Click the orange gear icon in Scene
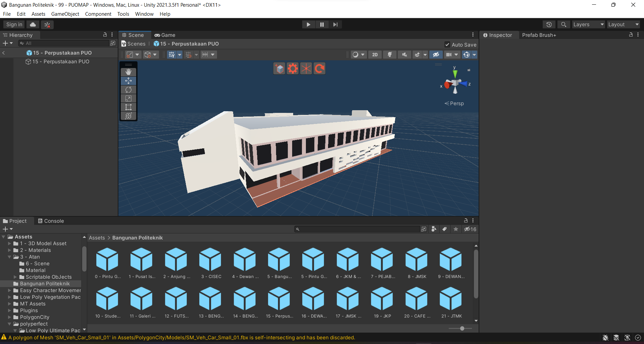 [292, 69]
